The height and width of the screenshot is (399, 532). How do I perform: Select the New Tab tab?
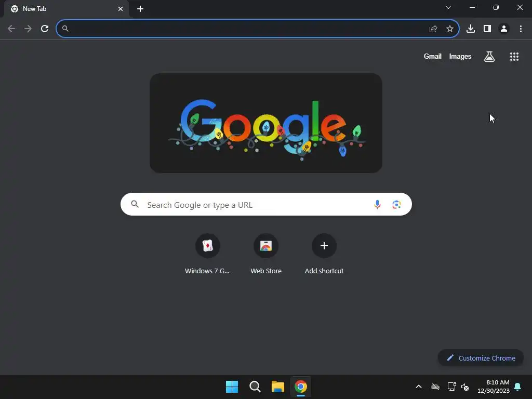tap(66, 9)
